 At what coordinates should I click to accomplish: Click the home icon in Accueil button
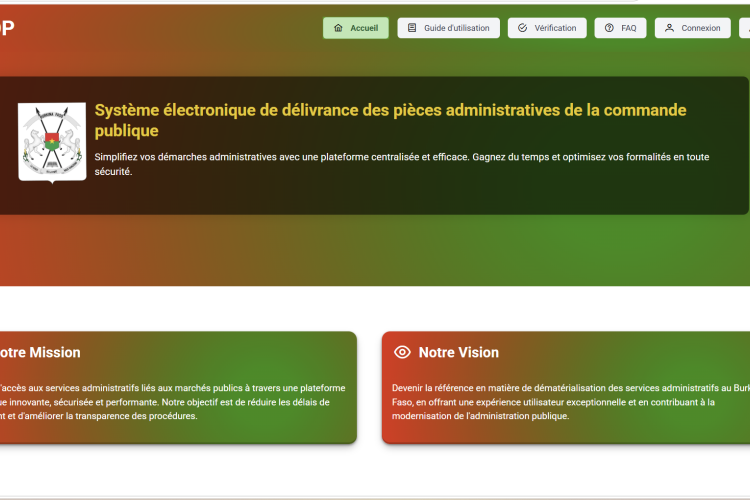(x=338, y=28)
